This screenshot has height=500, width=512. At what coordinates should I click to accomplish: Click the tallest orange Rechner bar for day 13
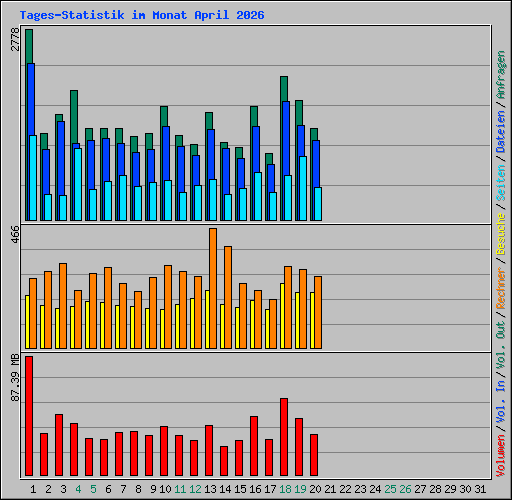point(213,289)
